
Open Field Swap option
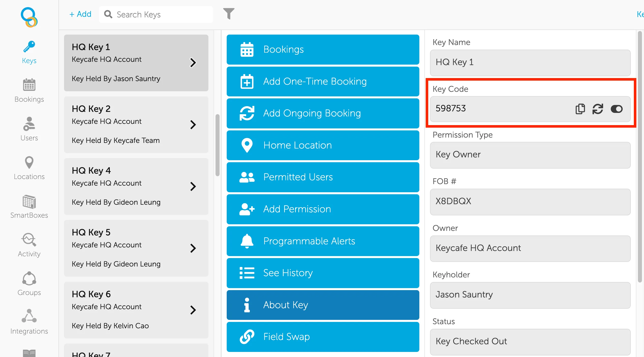coord(323,337)
